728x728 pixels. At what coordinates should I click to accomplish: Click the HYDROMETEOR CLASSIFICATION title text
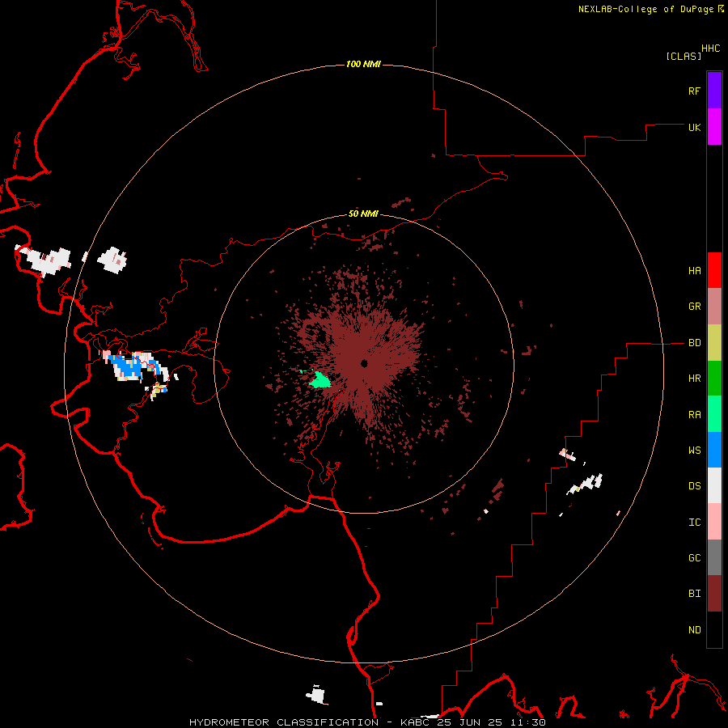tap(284, 722)
